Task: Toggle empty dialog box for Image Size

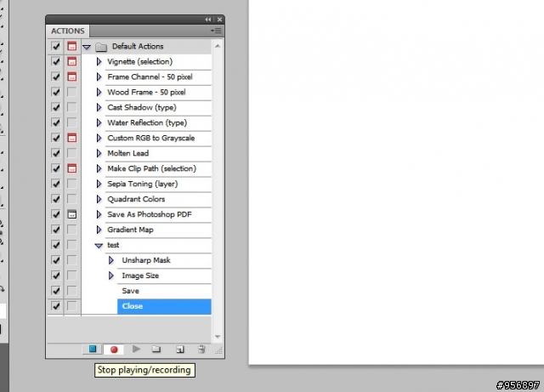Action: pyautogui.click(x=71, y=276)
